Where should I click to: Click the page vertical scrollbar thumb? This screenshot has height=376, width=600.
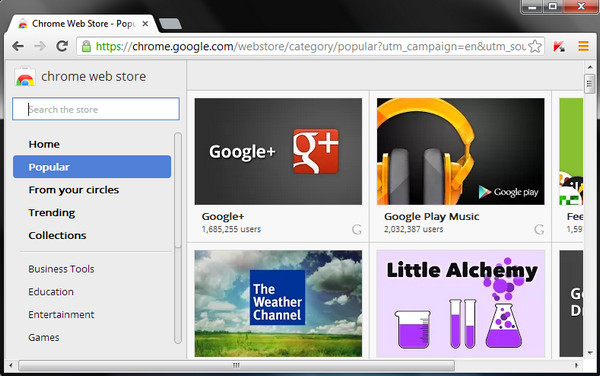(590, 84)
